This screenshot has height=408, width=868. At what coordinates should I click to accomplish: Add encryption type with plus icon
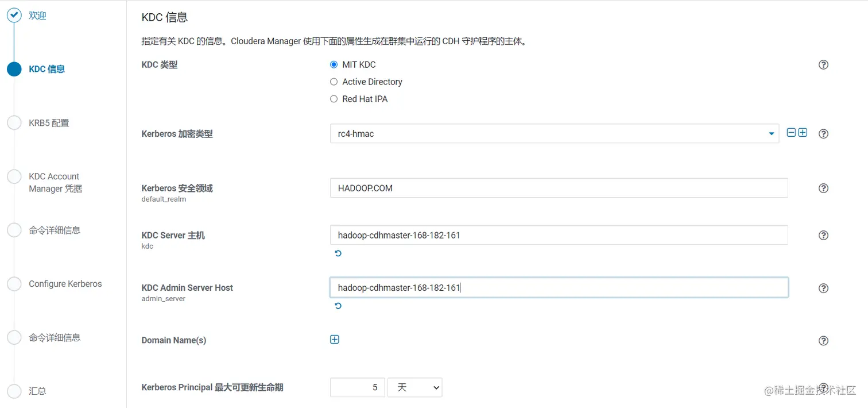tap(803, 133)
